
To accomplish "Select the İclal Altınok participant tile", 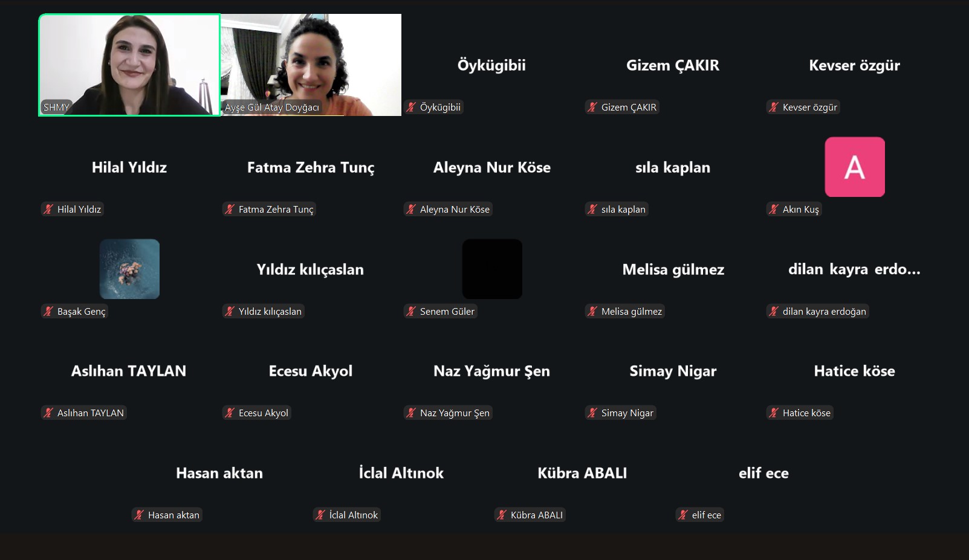I will pos(401,473).
